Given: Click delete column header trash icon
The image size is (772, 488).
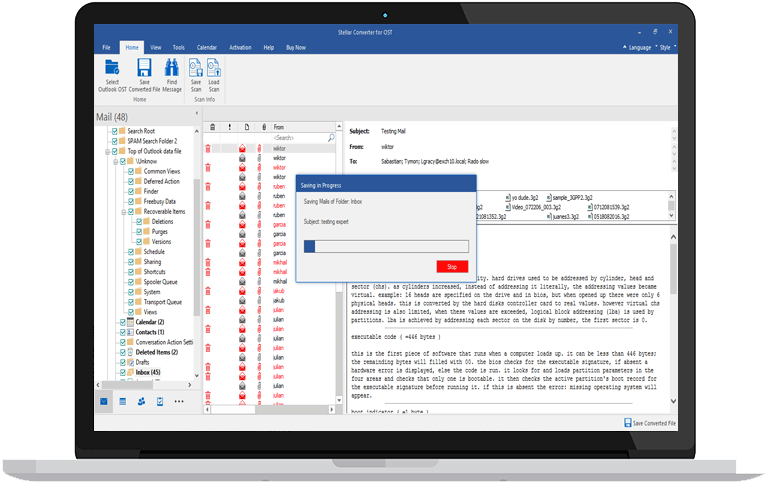Looking at the screenshot, I should pos(212,127).
